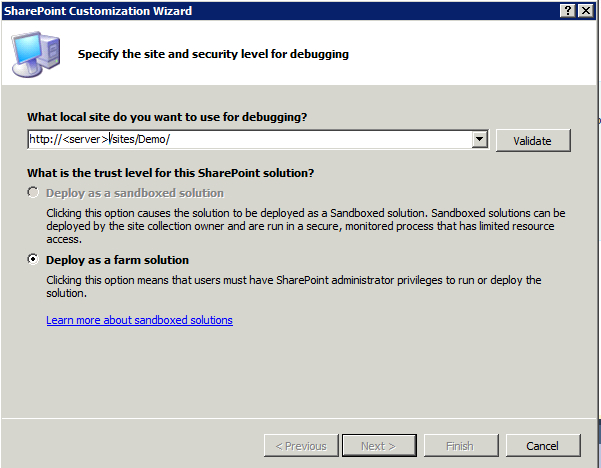Image resolution: width=601 pixels, height=468 pixels.
Task: Click the farm solution description paragraph
Action: [294, 287]
